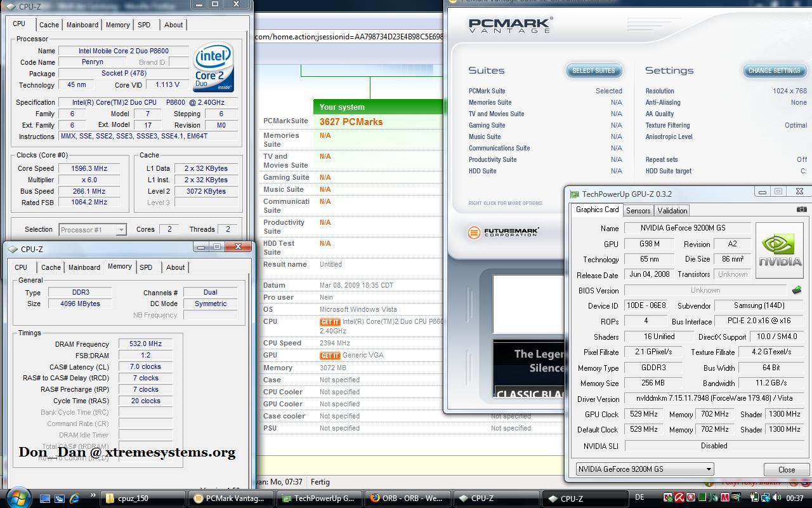Switch to PCMark Vantage taskbar button
812x508 pixels.
point(233,498)
